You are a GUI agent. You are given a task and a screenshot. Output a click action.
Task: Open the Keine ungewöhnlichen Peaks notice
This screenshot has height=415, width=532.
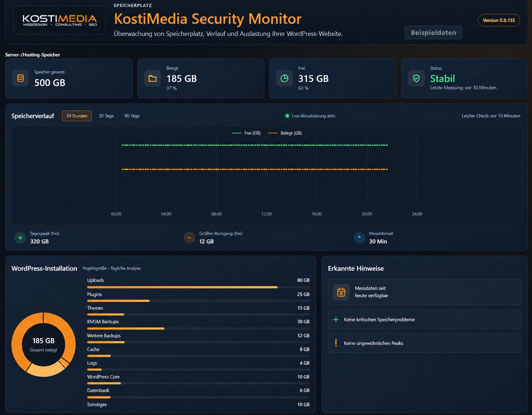click(425, 343)
